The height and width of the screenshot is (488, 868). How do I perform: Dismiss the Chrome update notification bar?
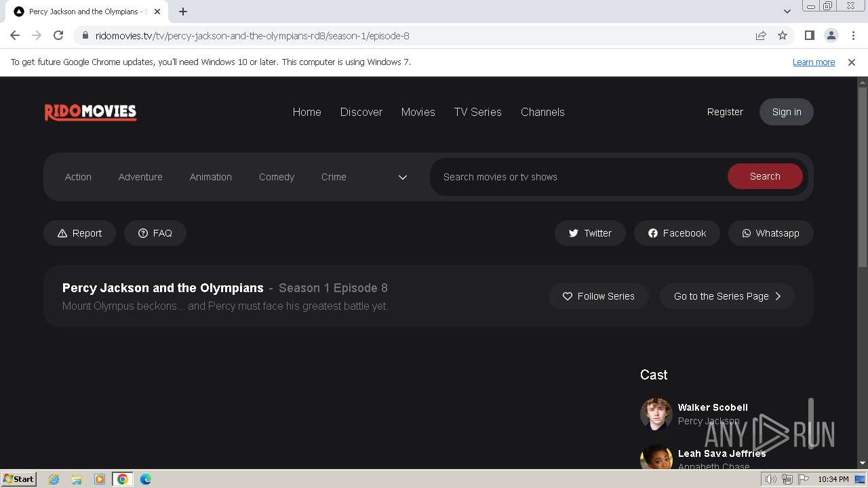852,62
